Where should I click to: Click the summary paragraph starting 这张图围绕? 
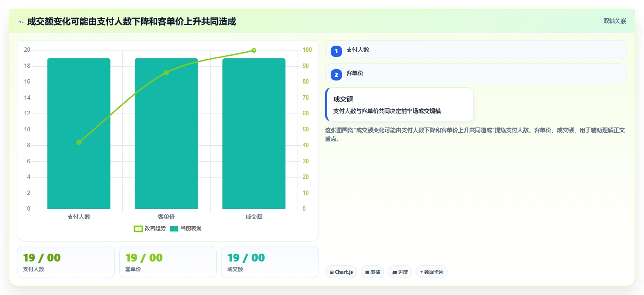point(475,134)
